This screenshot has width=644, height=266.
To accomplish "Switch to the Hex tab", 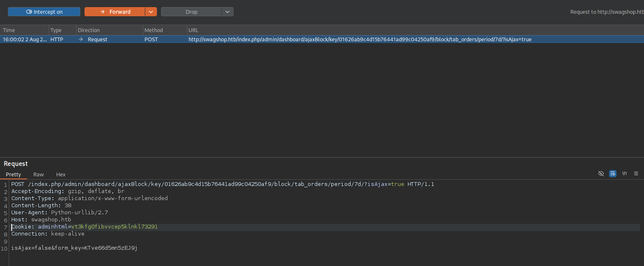I will click(60, 174).
